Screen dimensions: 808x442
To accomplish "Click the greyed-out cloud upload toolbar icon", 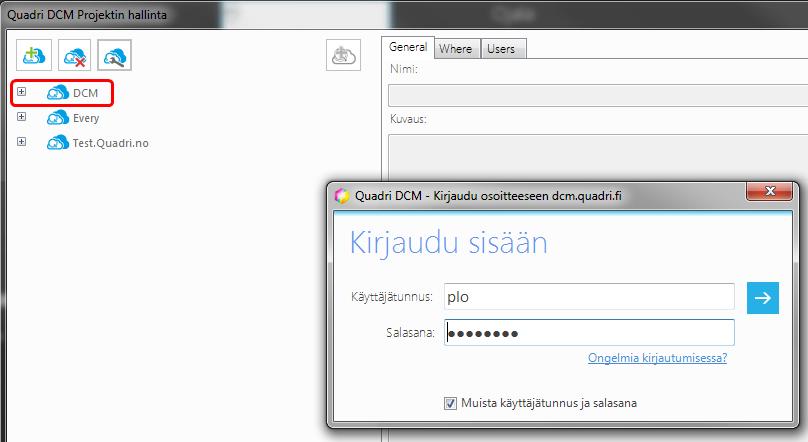I will (343, 55).
